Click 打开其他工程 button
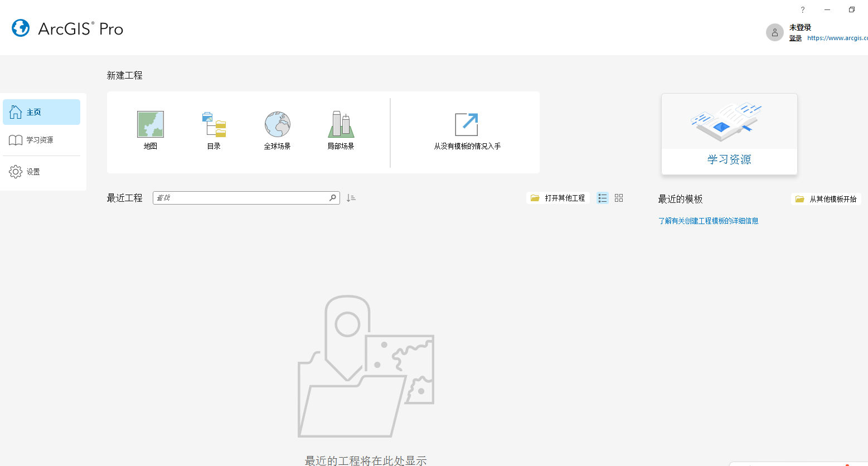 558,198
